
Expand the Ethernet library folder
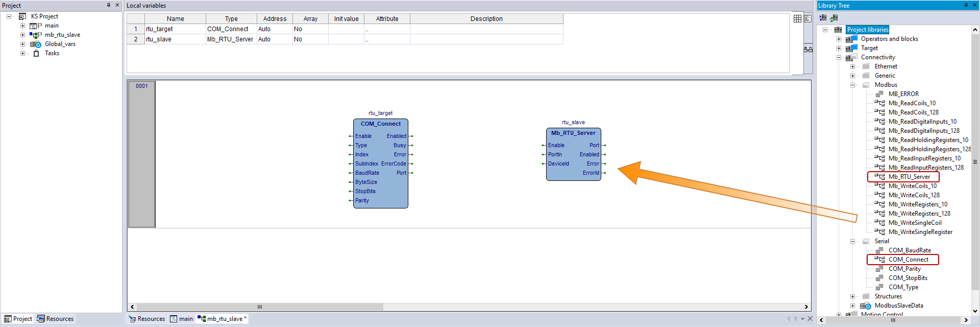pyautogui.click(x=852, y=66)
